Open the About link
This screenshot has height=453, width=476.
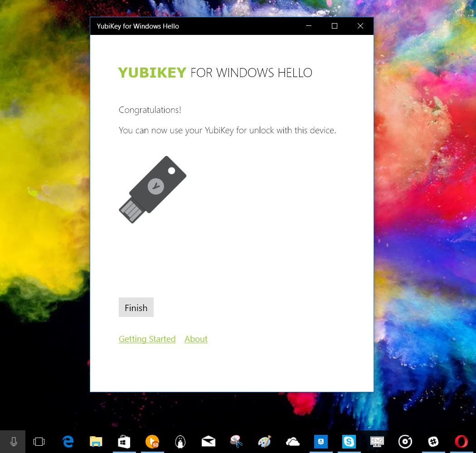[196, 339]
